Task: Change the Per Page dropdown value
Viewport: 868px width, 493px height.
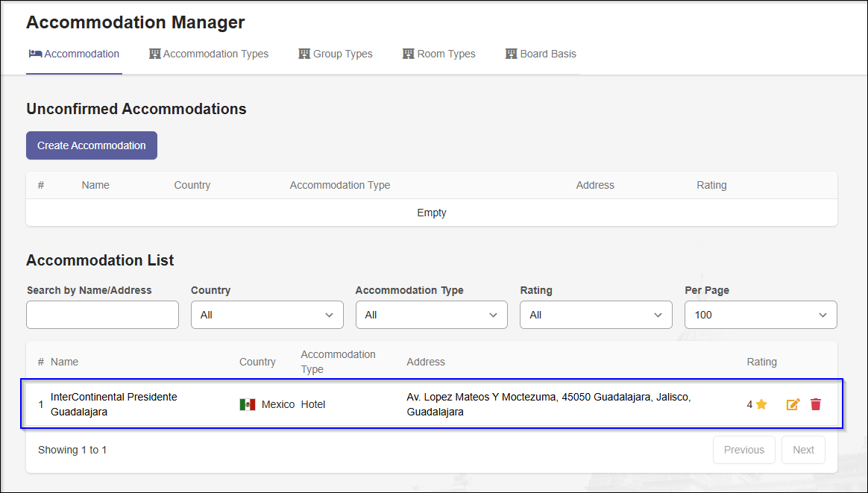Action: pyautogui.click(x=761, y=315)
